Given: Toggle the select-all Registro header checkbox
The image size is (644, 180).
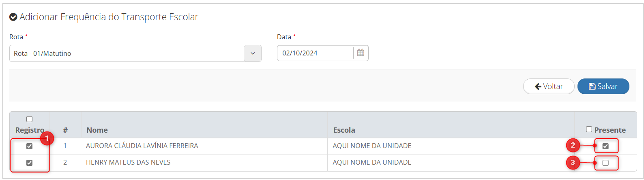Looking at the screenshot, I should pos(29,119).
